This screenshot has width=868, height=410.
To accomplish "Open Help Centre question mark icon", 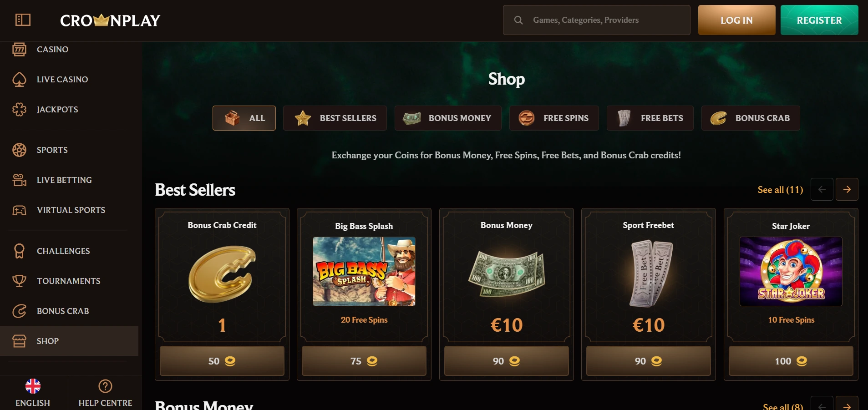I will pyautogui.click(x=105, y=386).
